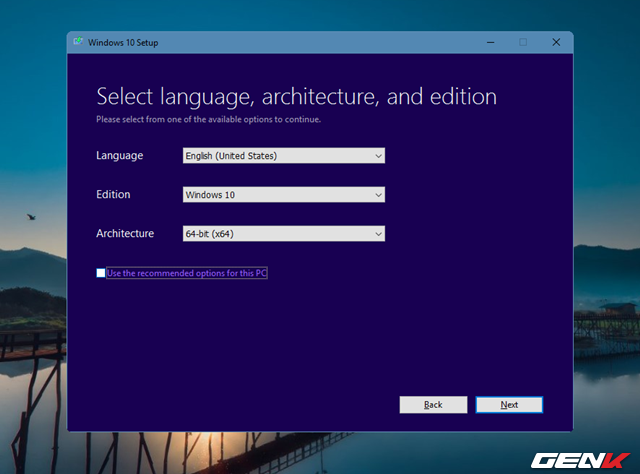Open the Edition dropdown showing Windows 10

[x=284, y=195]
